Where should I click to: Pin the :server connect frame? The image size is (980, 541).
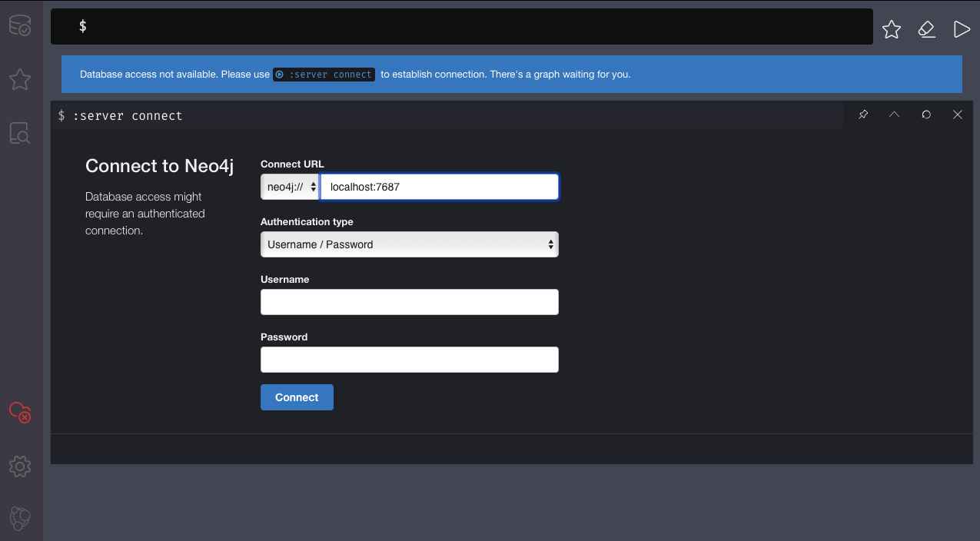(863, 115)
